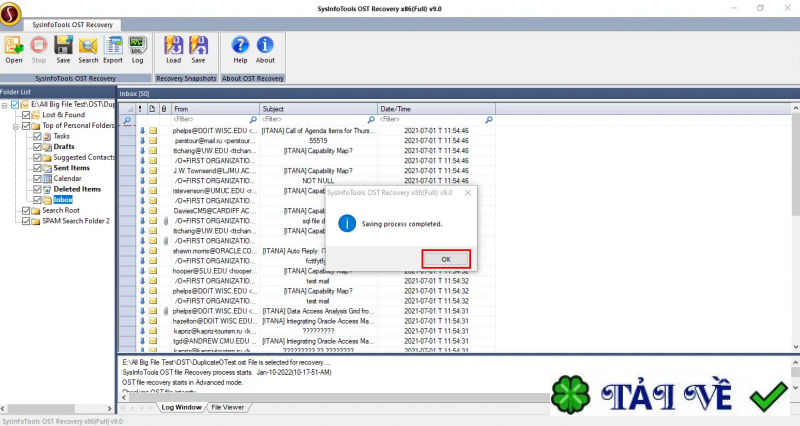Select the kapriz@kapriz-tourism.ru ????????? email row
The image size is (800, 426).
pyautogui.click(x=307, y=331)
